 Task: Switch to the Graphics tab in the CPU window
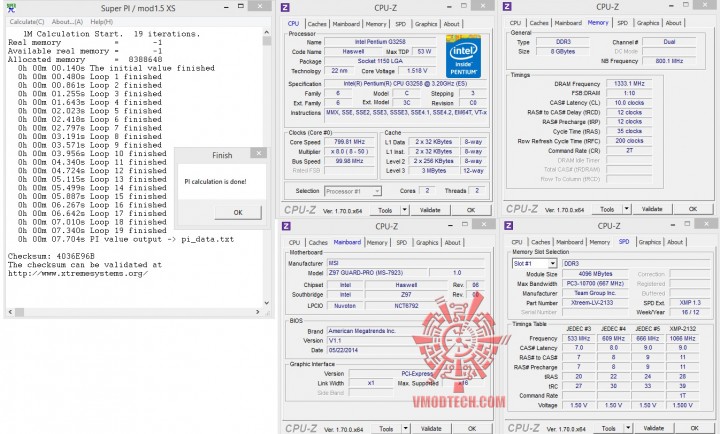point(426,24)
